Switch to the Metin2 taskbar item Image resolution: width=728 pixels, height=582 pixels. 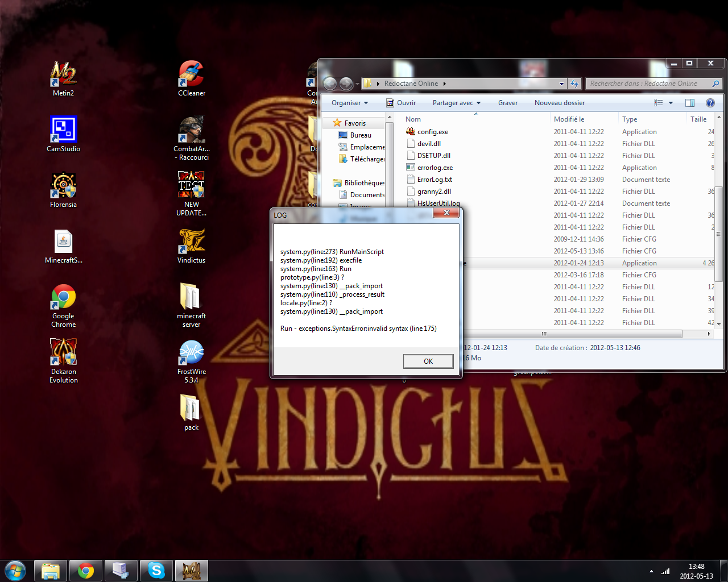click(x=192, y=571)
